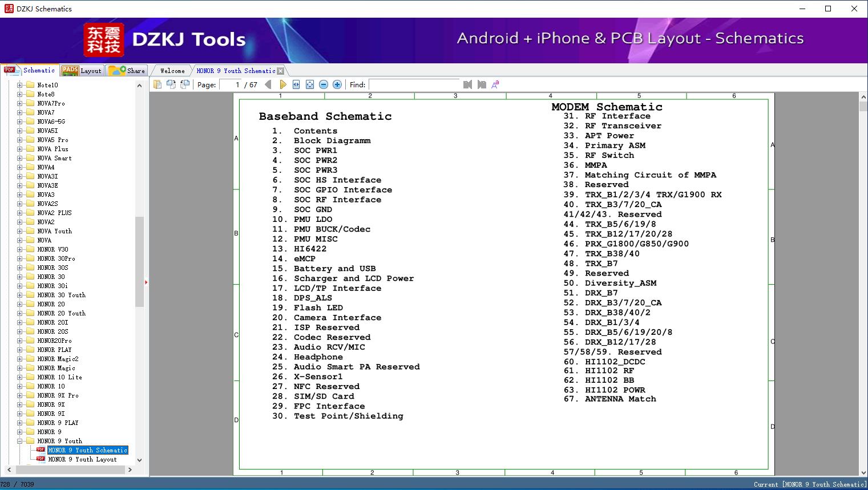Image resolution: width=868 pixels, height=490 pixels.
Task: Expand the HONOR 30 Youth folder node
Action: pyautogui.click(x=20, y=295)
